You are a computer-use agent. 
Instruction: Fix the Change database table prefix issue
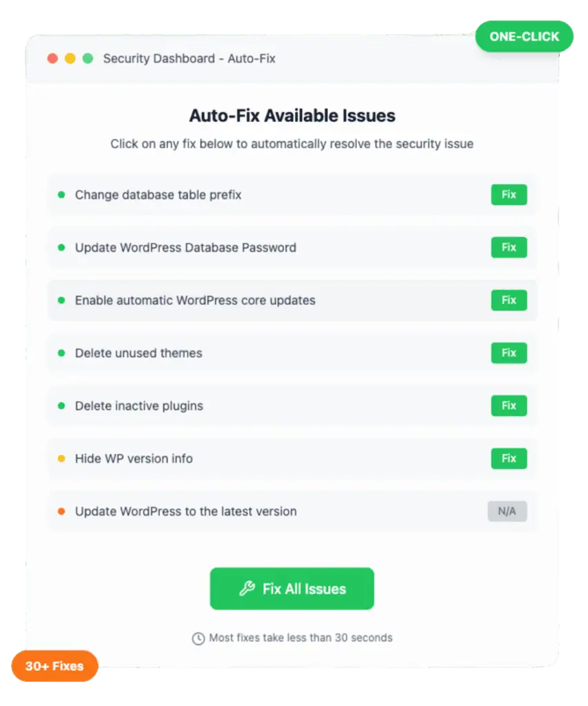tap(509, 194)
